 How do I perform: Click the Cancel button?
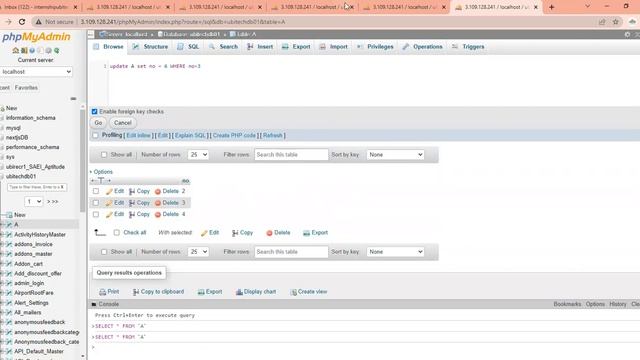[x=123, y=123]
